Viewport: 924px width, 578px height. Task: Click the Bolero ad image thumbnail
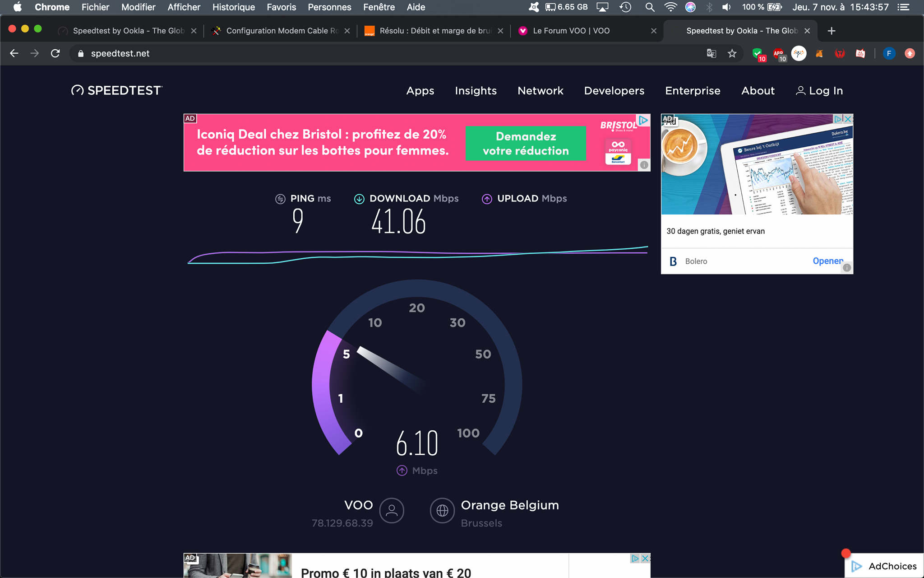pyautogui.click(x=757, y=164)
